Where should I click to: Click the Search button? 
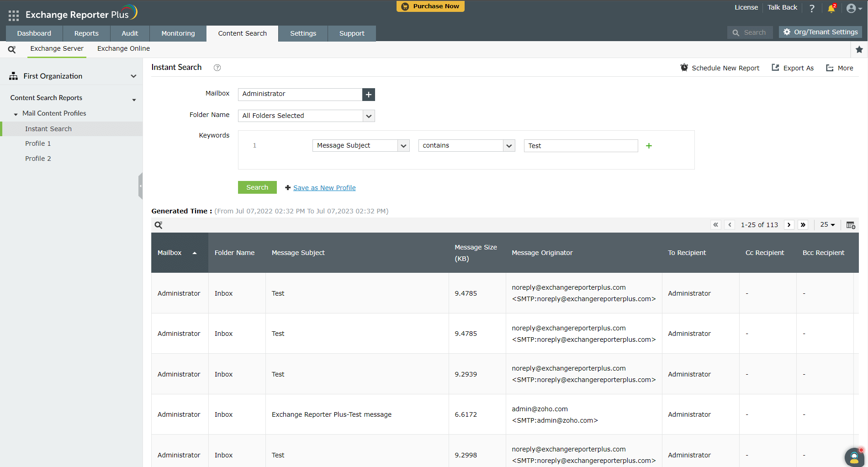pos(257,187)
